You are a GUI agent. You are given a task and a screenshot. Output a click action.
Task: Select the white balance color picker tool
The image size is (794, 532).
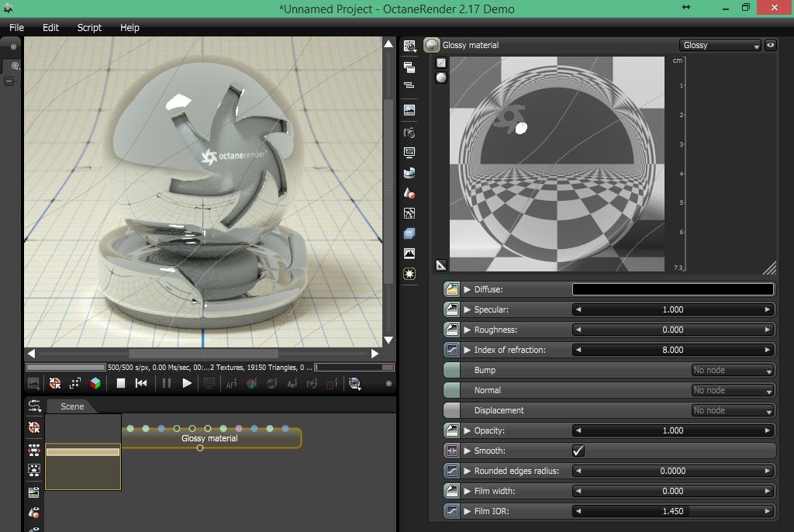point(251,384)
